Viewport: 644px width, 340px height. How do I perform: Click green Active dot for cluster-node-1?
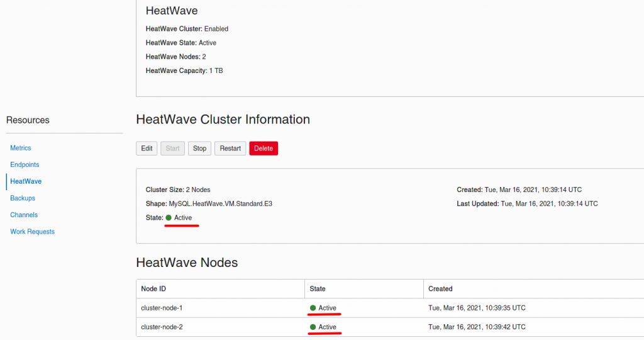click(x=313, y=308)
